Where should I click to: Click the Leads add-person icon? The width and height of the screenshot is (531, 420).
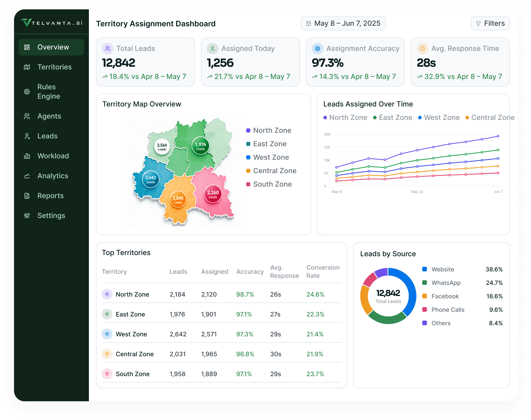point(27,136)
